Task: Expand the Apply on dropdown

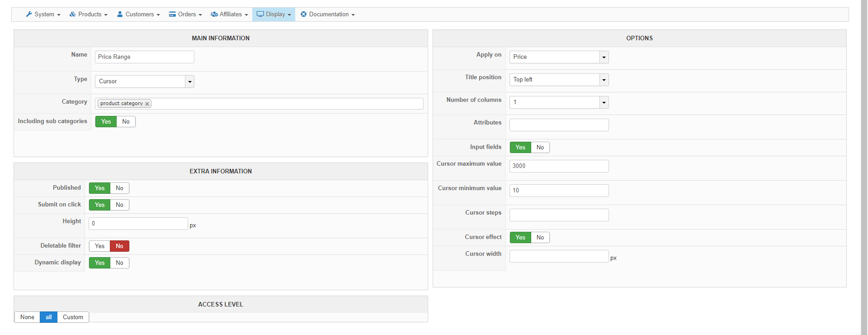Action: (604, 57)
